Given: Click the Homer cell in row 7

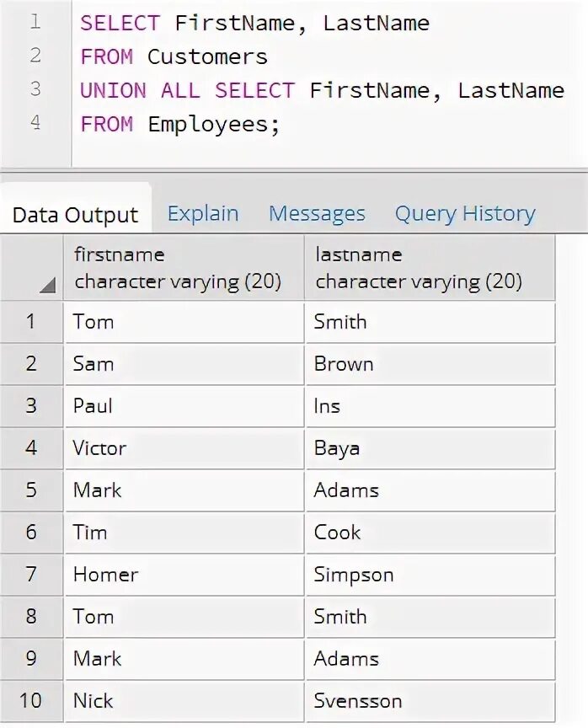Looking at the screenshot, I should (184, 575).
